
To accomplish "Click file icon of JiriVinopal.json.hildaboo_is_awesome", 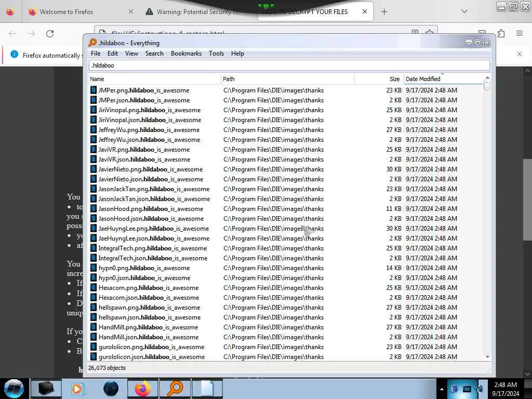I will click(x=94, y=120).
